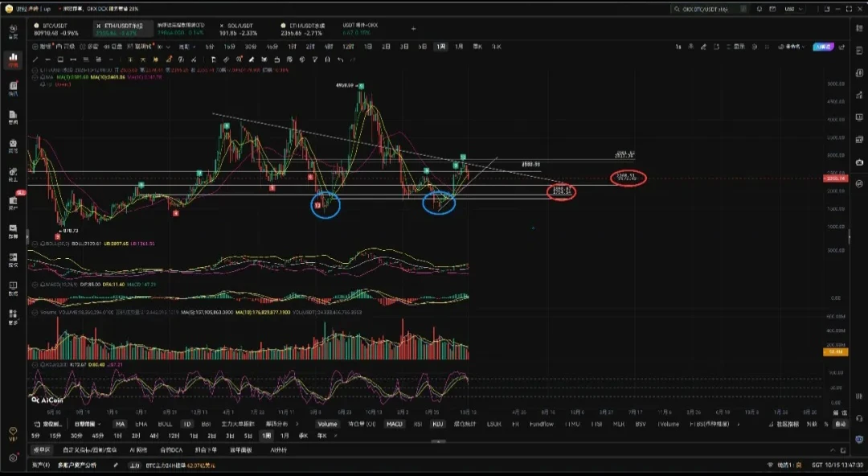Select the rectangle drawing tool
Image resolution: width=868 pixels, height=476 pixels.
pos(60,59)
